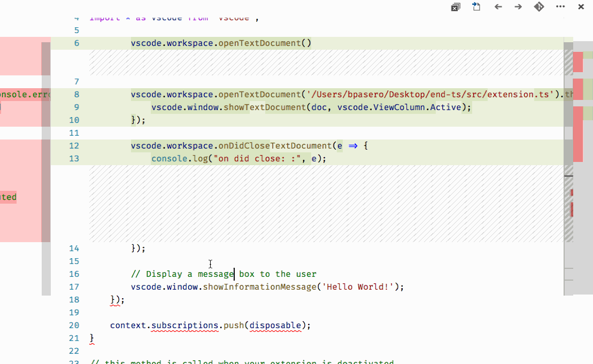Click the closing brace on line 21
This screenshot has width=593, height=364.
(x=91, y=338)
